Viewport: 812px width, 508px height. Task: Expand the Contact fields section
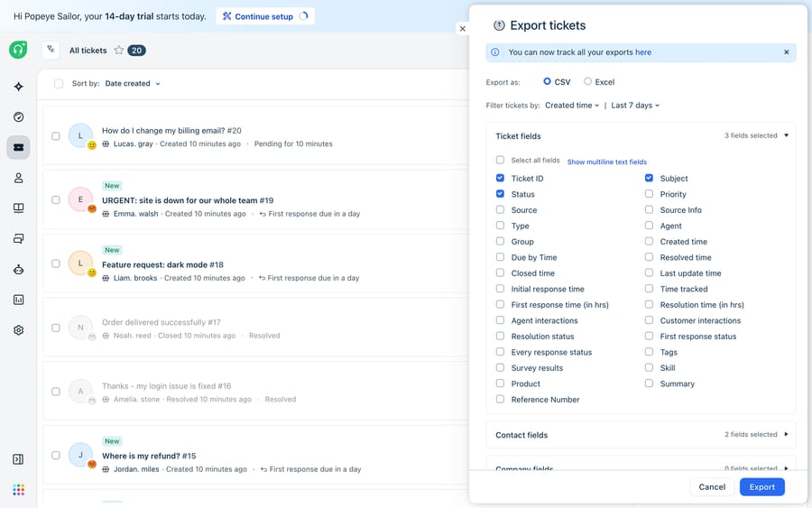pos(786,435)
